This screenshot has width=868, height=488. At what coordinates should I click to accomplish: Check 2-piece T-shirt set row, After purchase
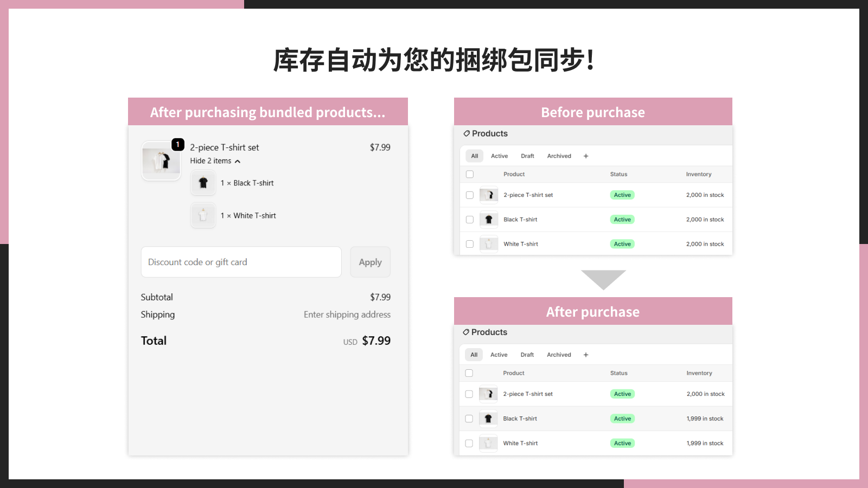tap(469, 394)
